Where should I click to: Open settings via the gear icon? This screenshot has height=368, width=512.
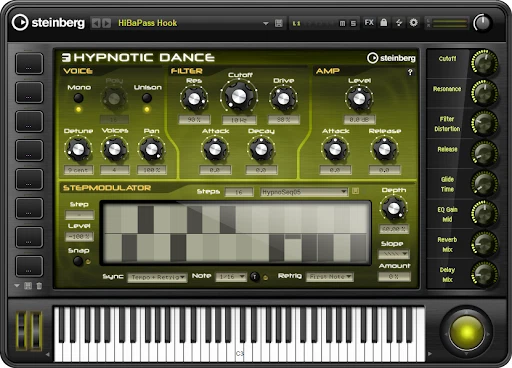[x=413, y=23]
